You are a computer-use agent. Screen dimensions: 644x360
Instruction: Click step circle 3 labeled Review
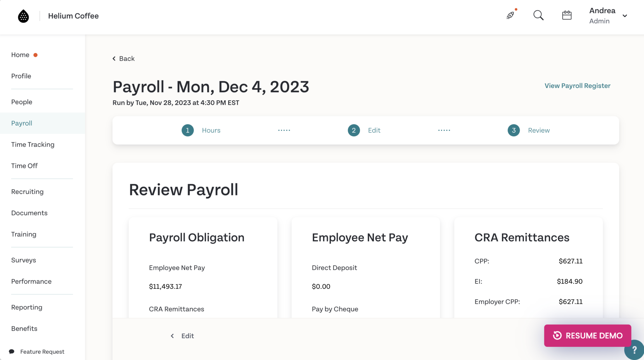pyautogui.click(x=513, y=130)
